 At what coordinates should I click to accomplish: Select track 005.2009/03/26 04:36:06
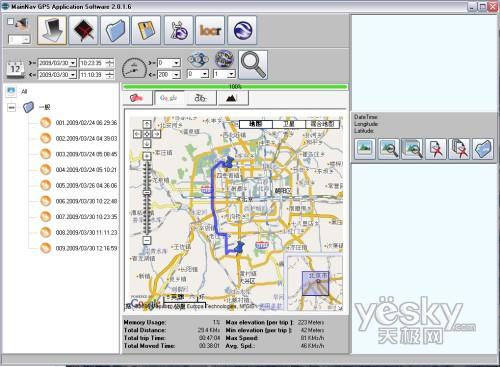86,185
